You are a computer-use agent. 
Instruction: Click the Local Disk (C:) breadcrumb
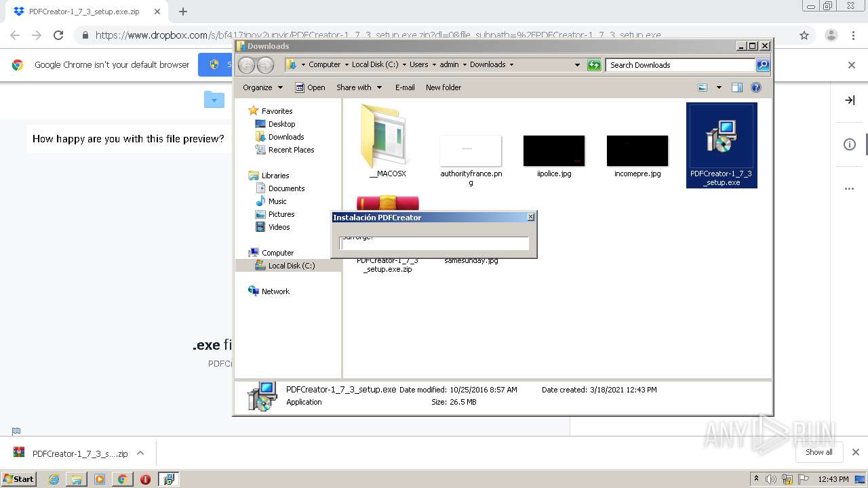click(375, 65)
